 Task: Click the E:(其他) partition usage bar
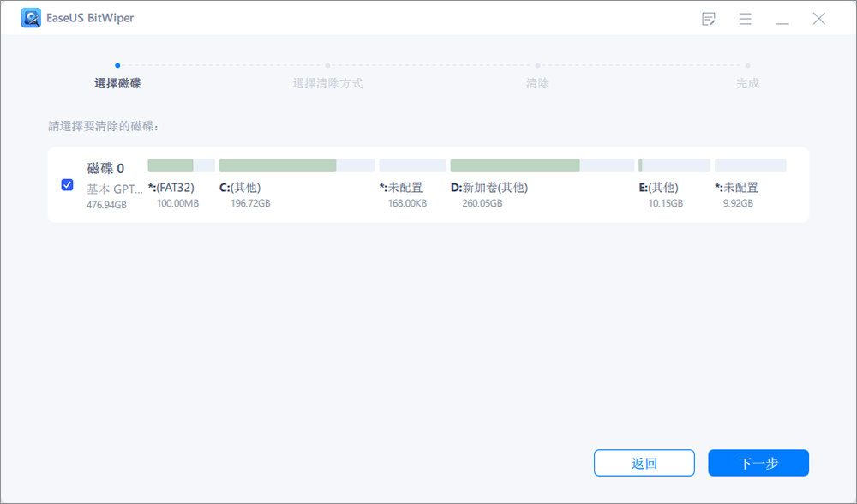[x=674, y=165]
